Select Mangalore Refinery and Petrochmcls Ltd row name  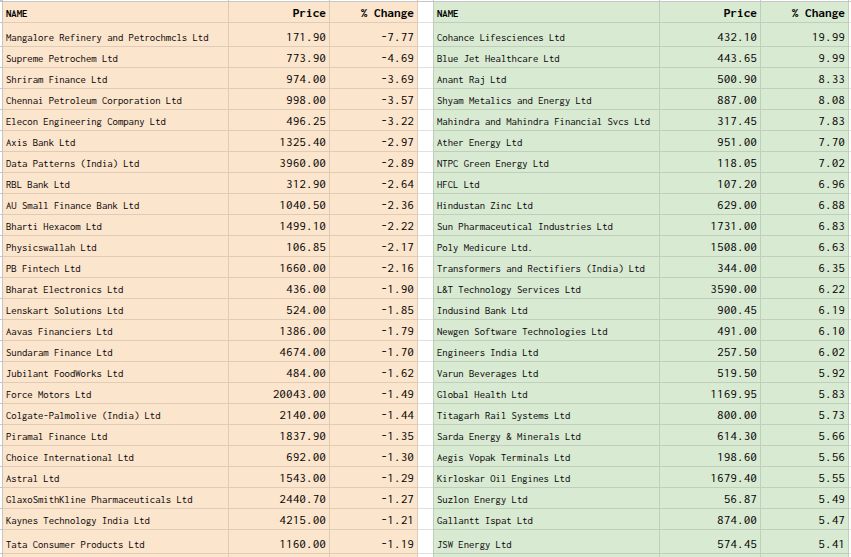(x=107, y=37)
